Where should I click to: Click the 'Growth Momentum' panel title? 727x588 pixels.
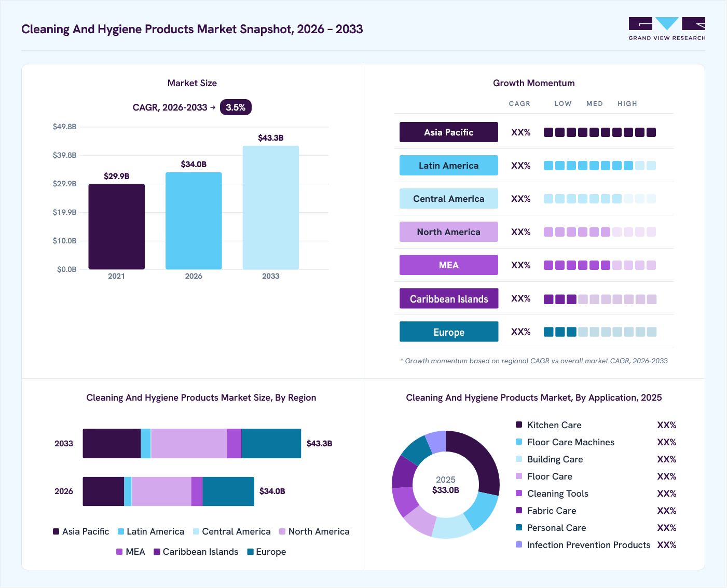tap(534, 83)
